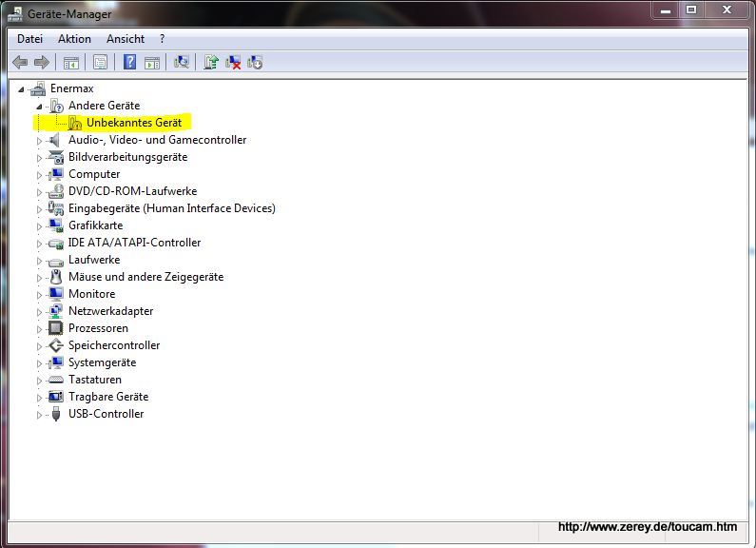
Task: Select the Prozessoren label
Action: [98, 328]
